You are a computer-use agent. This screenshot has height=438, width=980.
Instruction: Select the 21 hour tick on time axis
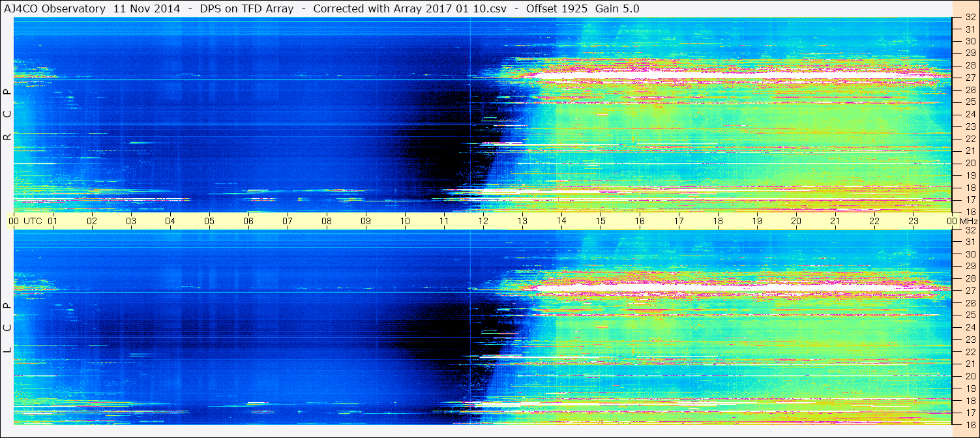pyautogui.click(x=835, y=221)
